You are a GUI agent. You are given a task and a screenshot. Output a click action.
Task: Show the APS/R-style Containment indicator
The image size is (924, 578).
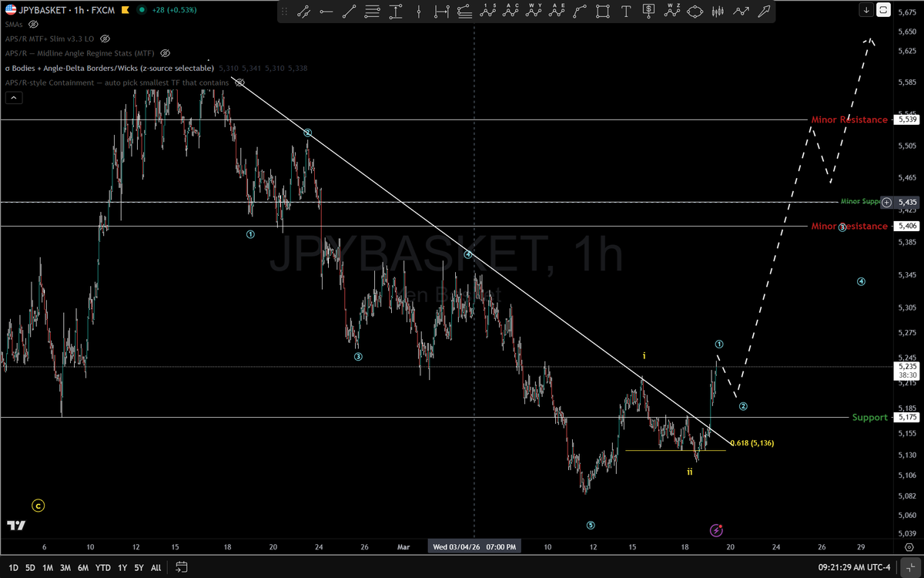pos(239,82)
